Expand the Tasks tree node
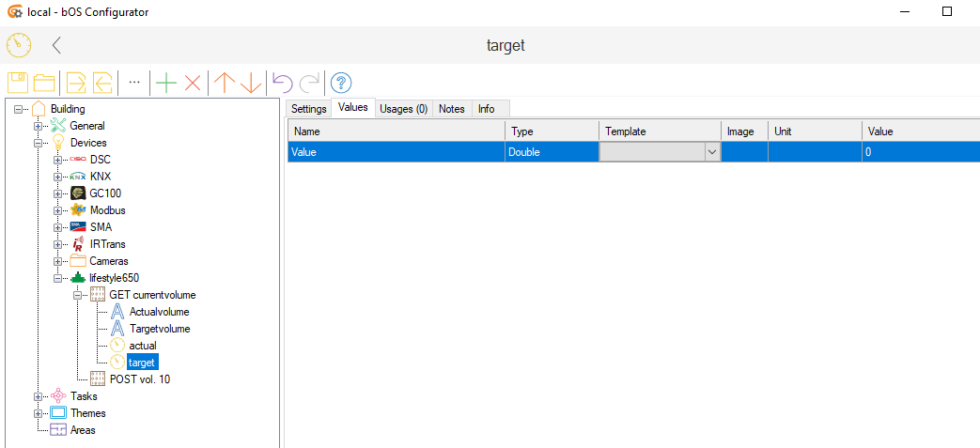 pos(39,396)
